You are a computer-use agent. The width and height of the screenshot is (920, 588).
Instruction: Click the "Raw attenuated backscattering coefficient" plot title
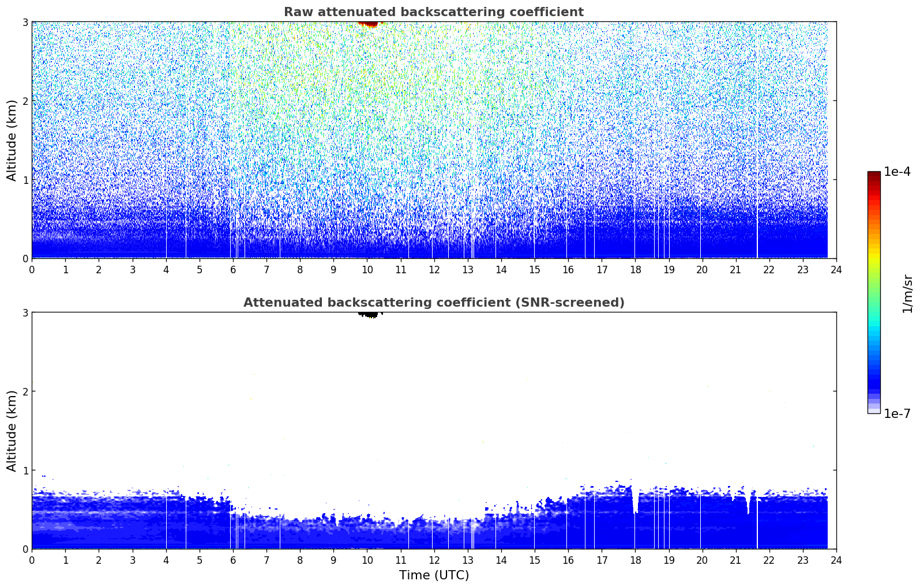(x=433, y=12)
